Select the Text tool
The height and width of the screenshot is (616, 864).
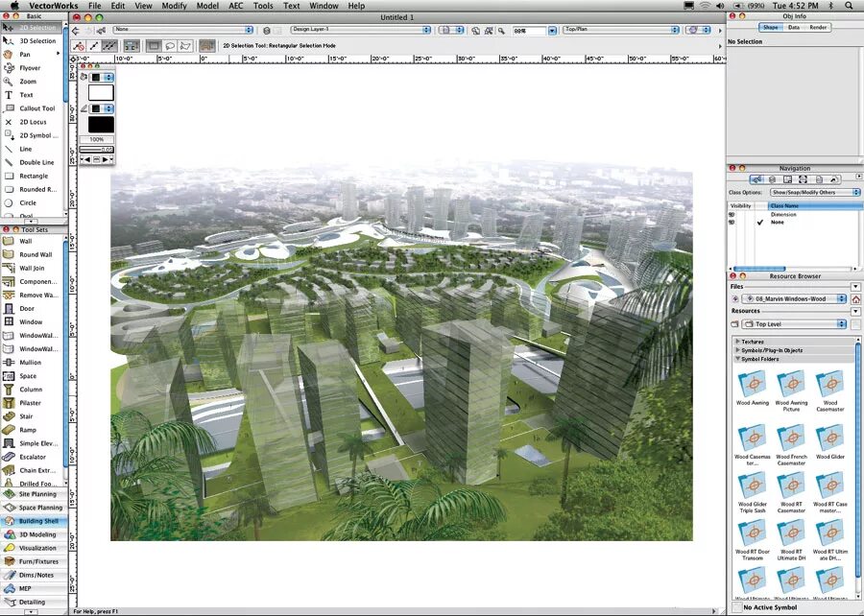32,95
